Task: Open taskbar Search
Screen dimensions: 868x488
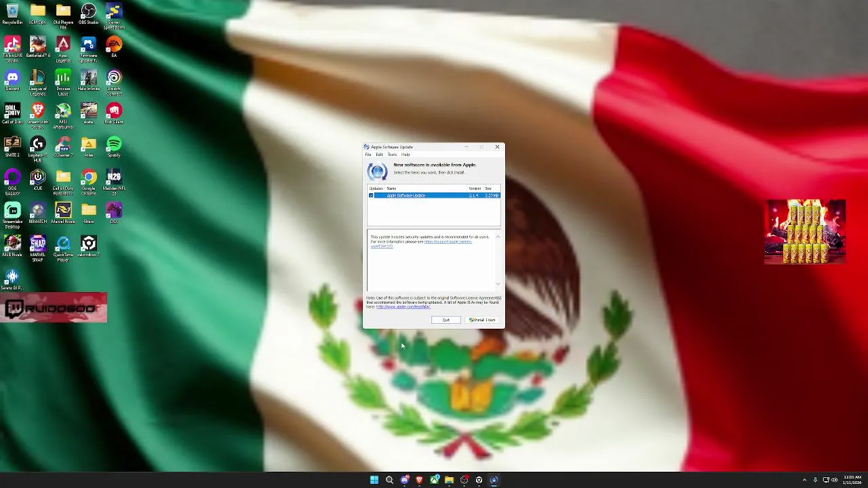Action: click(389, 480)
